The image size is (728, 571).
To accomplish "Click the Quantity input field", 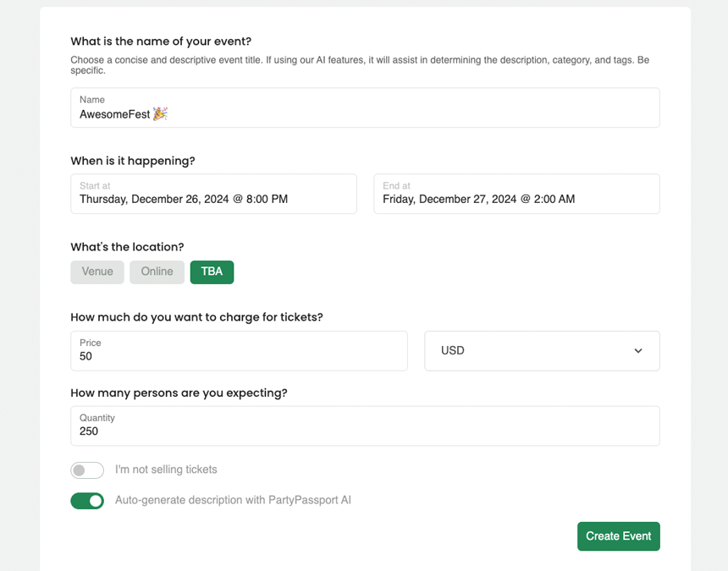I will coord(365,426).
